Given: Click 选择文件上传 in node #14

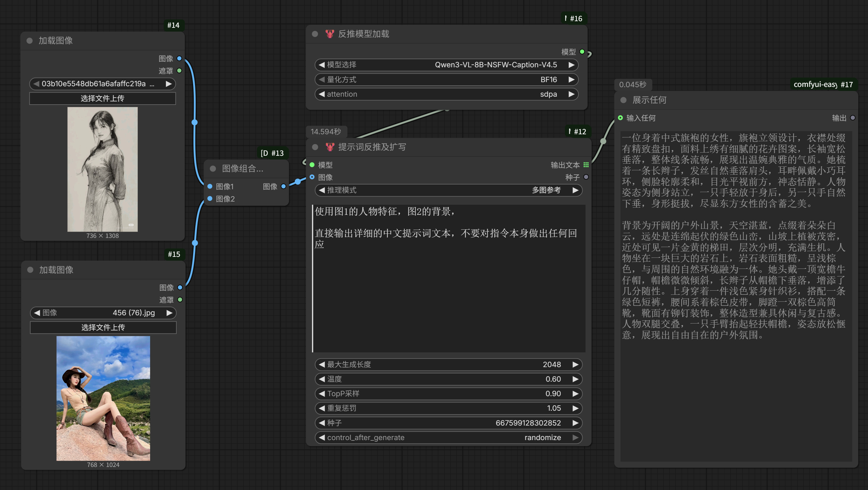Looking at the screenshot, I should [x=102, y=98].
